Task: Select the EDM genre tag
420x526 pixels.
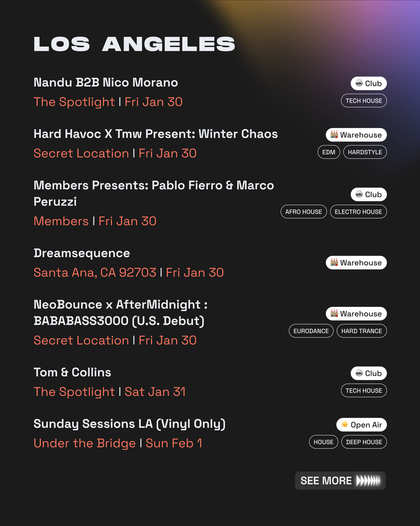Action: point(329,152)
